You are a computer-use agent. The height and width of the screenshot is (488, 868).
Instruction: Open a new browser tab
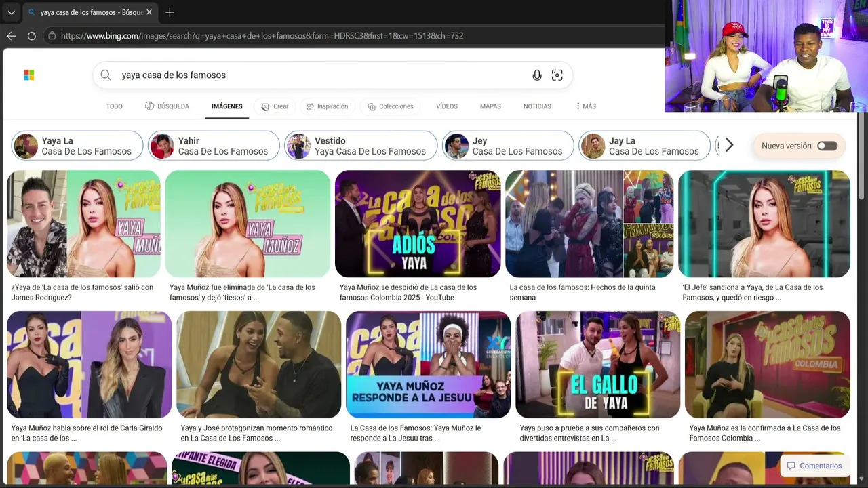(170, 12)
